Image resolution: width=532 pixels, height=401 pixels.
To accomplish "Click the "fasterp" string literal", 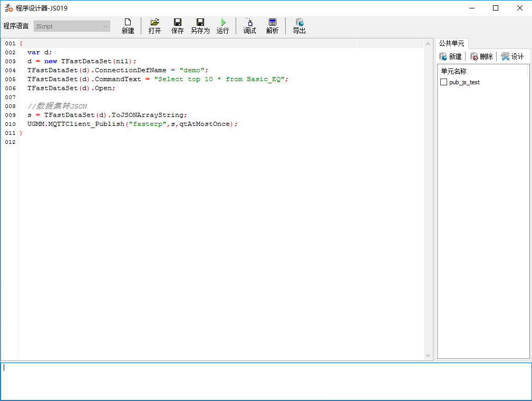I will 148,124.
